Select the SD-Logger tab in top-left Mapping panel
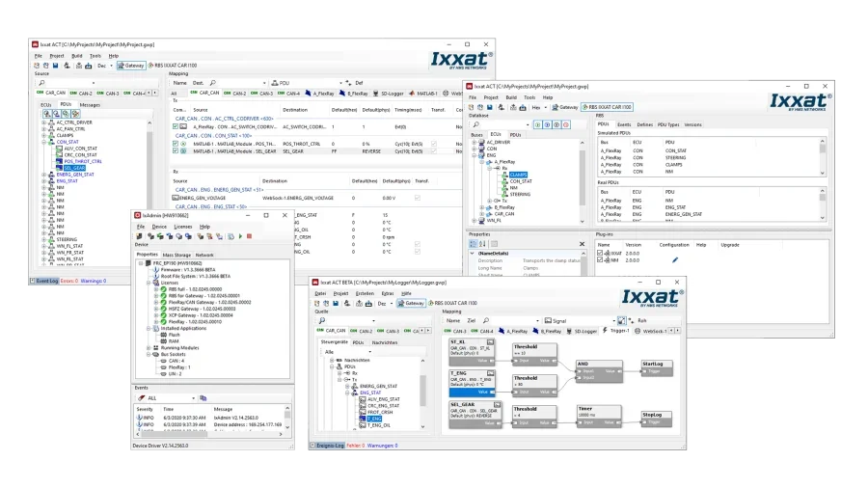 [x=389, y=94]
